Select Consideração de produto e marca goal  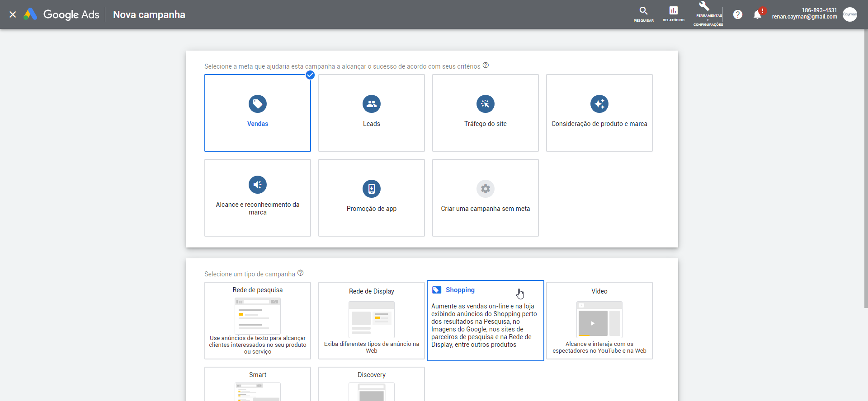click(x=599, y=113)
